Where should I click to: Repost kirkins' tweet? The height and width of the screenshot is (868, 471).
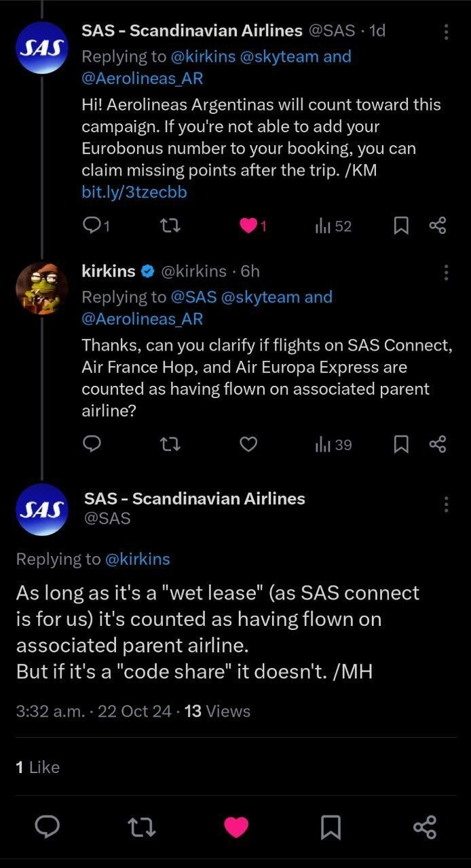coord(170,444)
